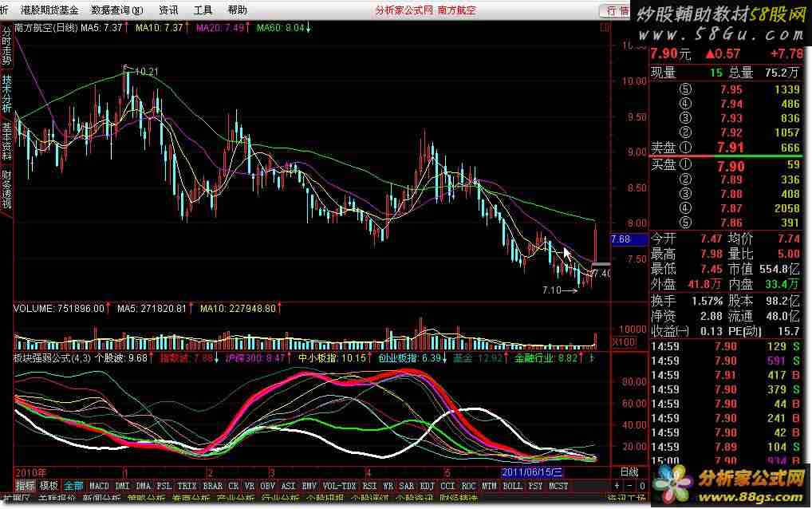Pick the ROC indicator tab

[x=468, y=486]
